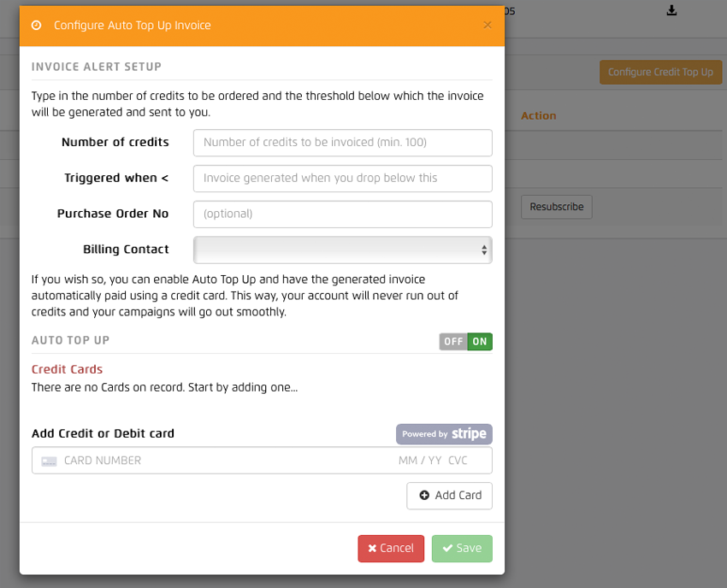The image size is (727, 588).
Task: Click the Number of credits input field
Action: pyautogui.click(x=342, y=142)
